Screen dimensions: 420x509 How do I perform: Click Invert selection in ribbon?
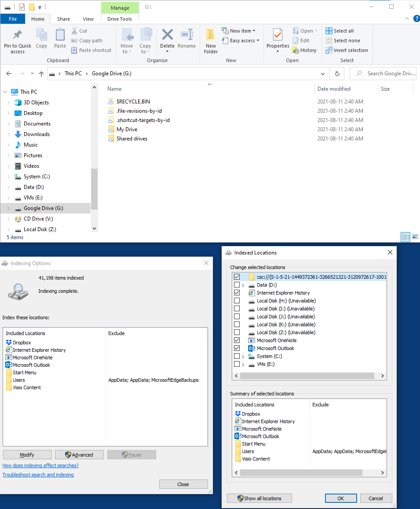click(x=347, y=50)
